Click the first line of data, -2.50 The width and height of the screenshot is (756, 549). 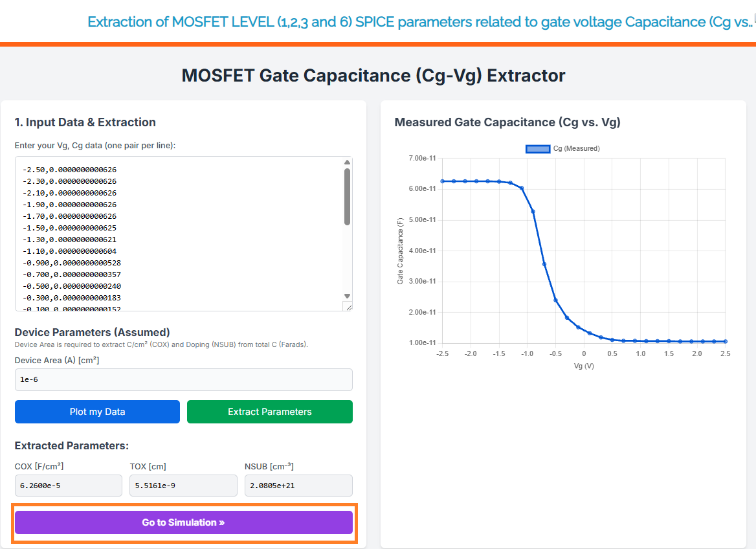click(x=70, y=170)
